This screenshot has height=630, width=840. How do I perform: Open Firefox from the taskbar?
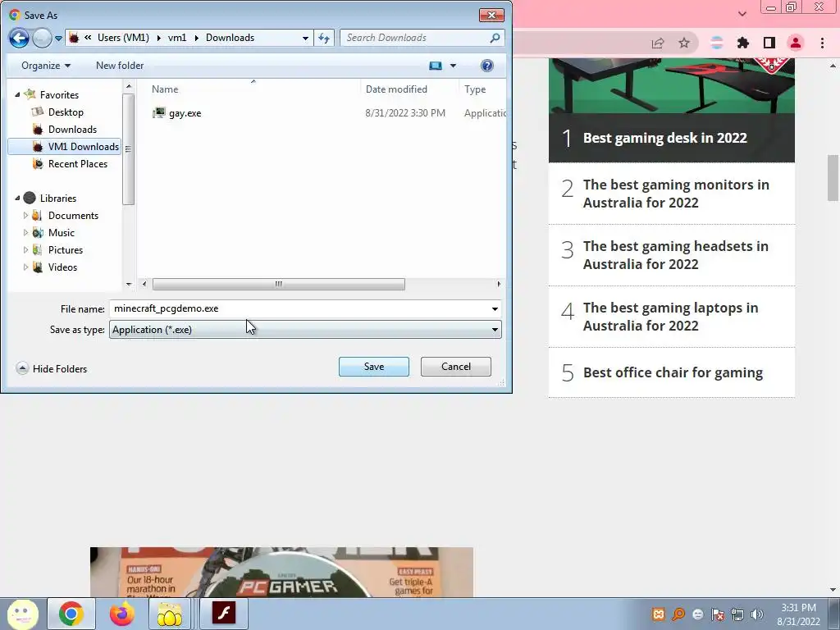coord(121,614)
